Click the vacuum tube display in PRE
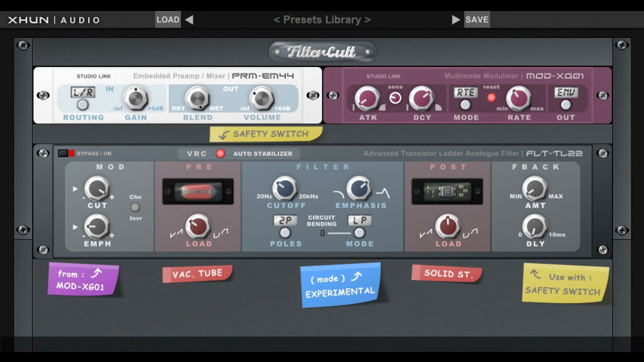The image size is (644, 362). [x=198, y=192]
